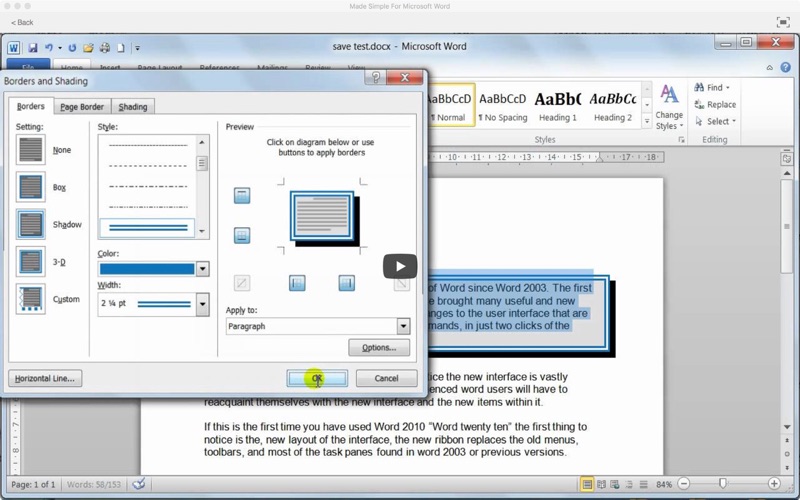This screenshot has height=500, width=800.
Task: Expand the Styles gallery More arrow
Action: 646,121
